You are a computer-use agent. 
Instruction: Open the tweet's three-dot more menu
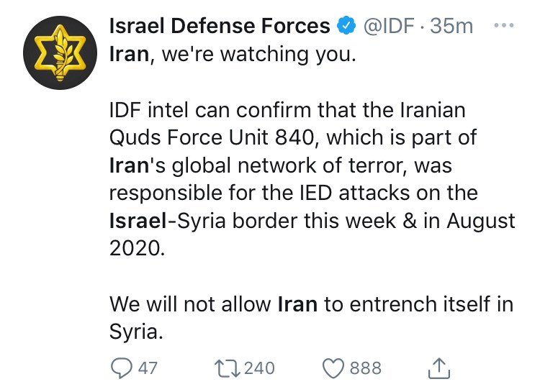(x=503, y=25)
